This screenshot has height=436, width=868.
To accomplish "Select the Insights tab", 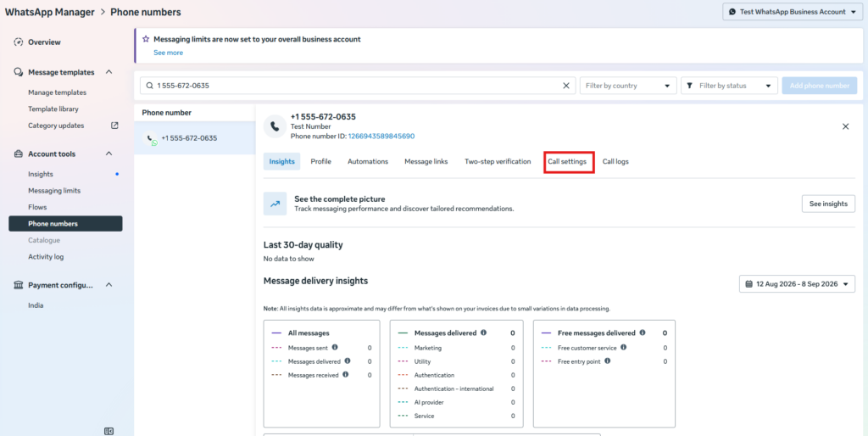I will [281, 162].
